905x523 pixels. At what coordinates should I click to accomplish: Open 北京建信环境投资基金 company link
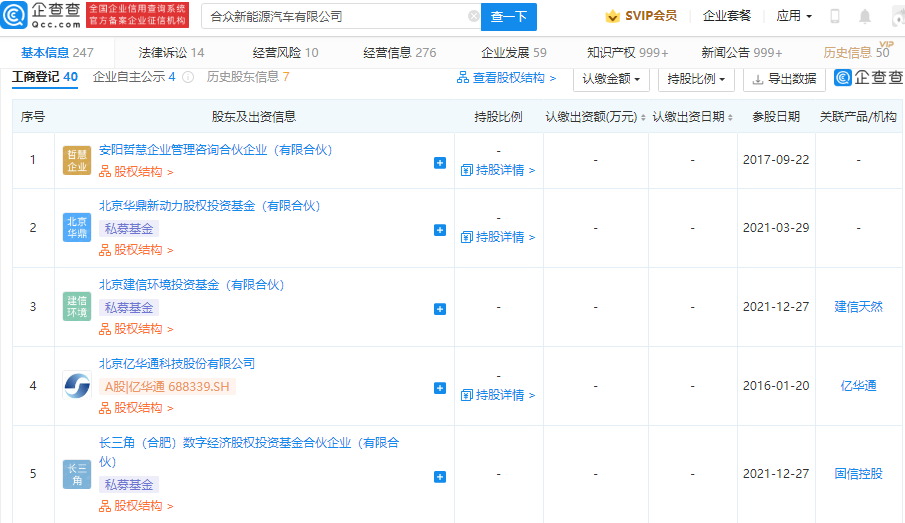192,285
